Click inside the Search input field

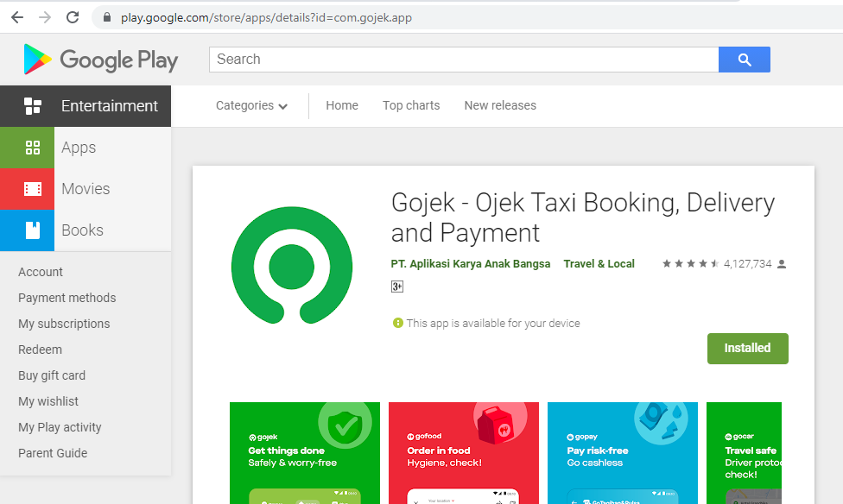click(x=462, y=59)
